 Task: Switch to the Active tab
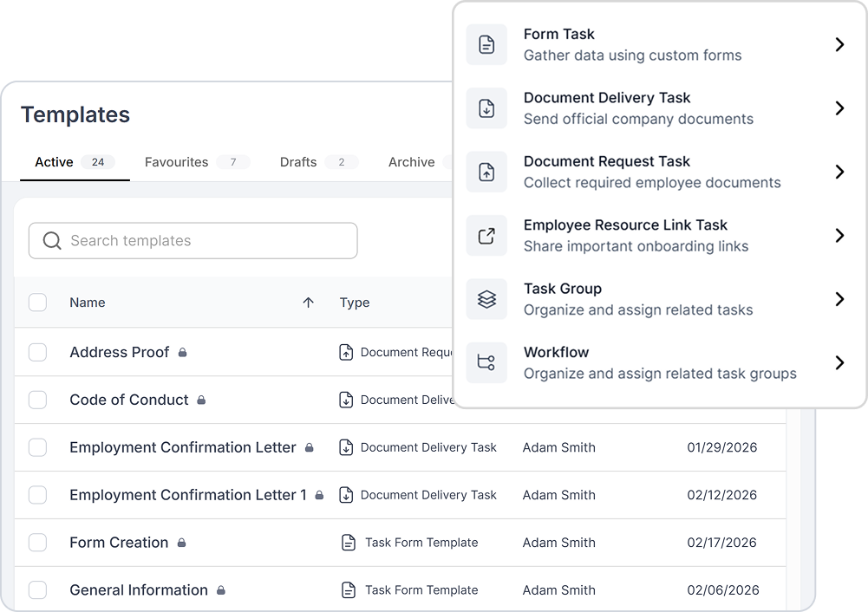pos(75,162)
